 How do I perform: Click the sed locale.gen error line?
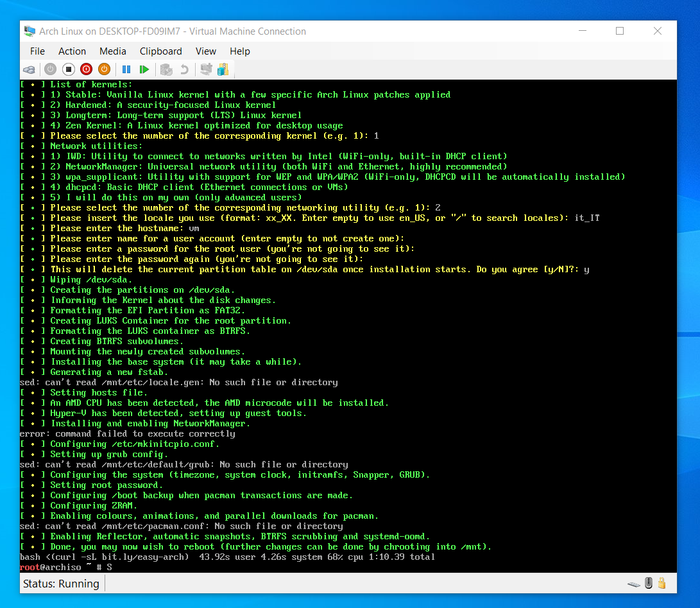point(178,383)
